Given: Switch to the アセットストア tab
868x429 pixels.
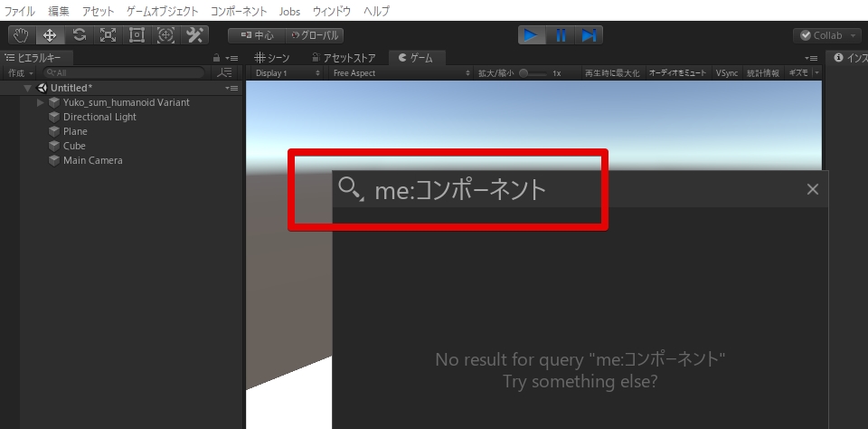Looking at the screenshot, I should coord(344,58).
